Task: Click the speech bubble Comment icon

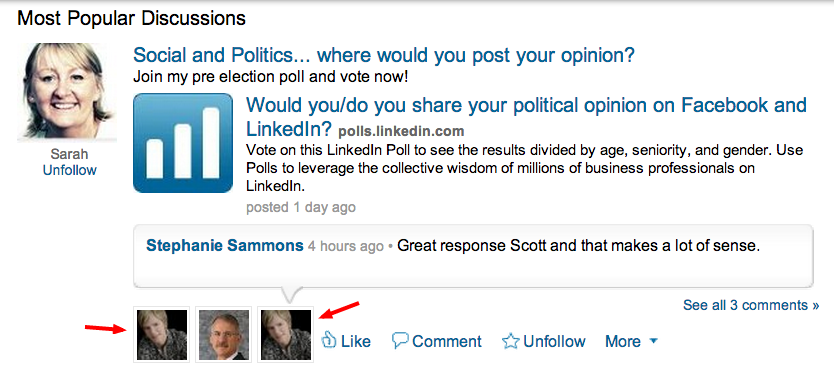Action: (x=400, y=340)
